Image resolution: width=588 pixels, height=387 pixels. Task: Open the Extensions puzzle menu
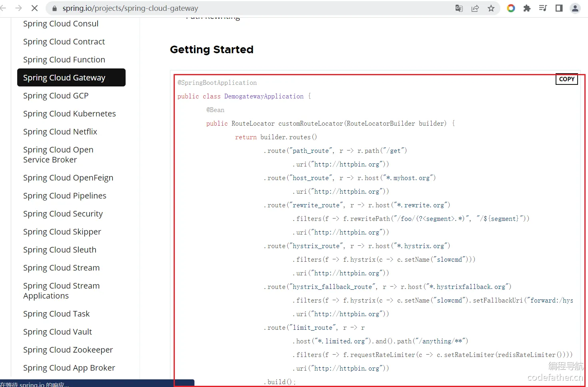(x=527, y=8)
